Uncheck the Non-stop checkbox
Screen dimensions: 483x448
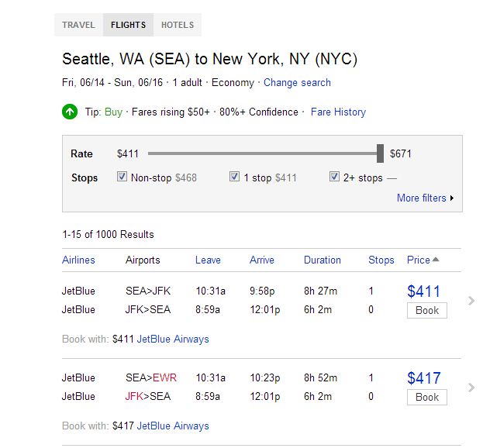[x=122, y=177]
